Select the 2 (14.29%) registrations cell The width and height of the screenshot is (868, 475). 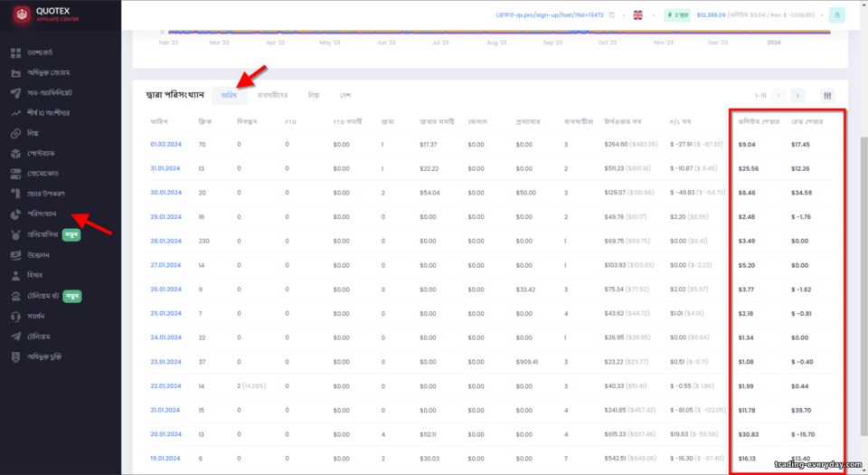250,385
